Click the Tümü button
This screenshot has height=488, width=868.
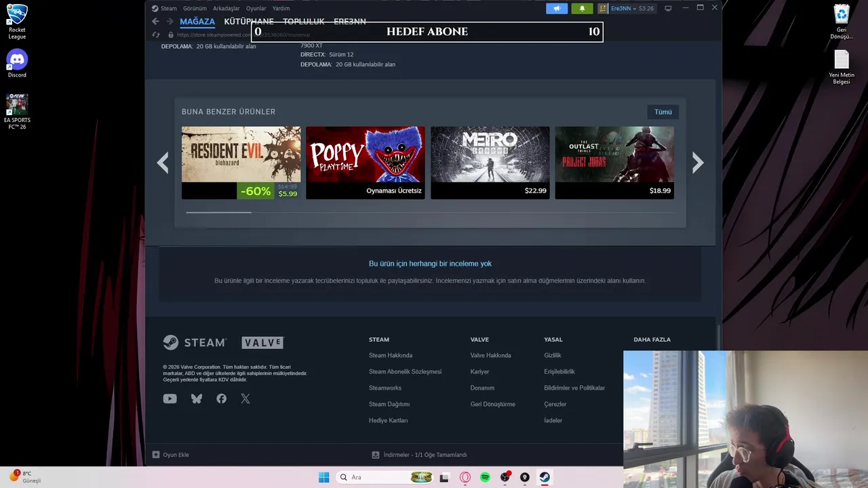click(663, 112)
